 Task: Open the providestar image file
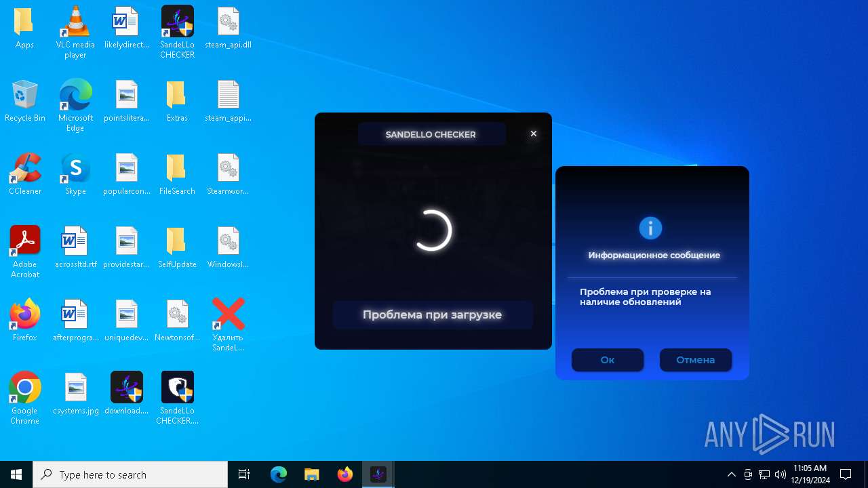126,247
